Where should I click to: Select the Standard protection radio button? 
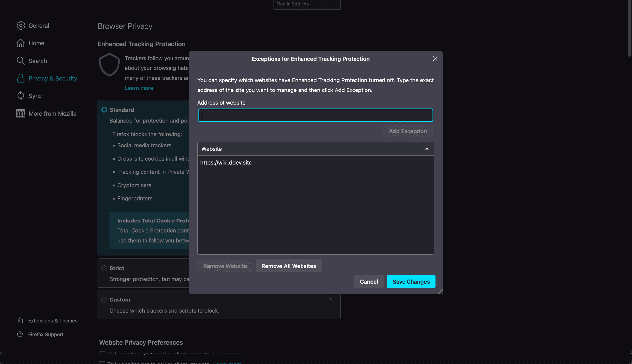click(x=104, y=110)
